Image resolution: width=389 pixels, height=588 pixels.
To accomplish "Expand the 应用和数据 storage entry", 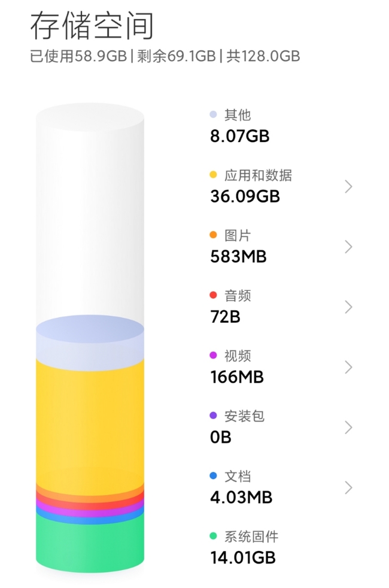I will (x=349, y=186).
